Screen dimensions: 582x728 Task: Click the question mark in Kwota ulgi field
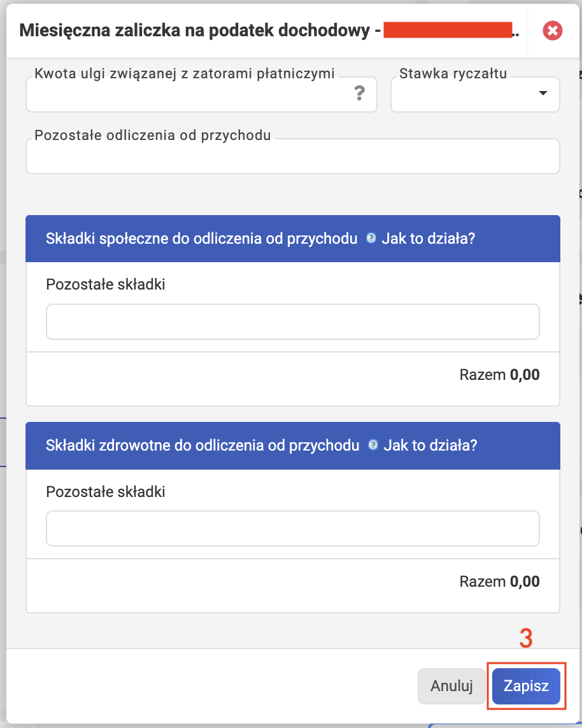(359, 94)
